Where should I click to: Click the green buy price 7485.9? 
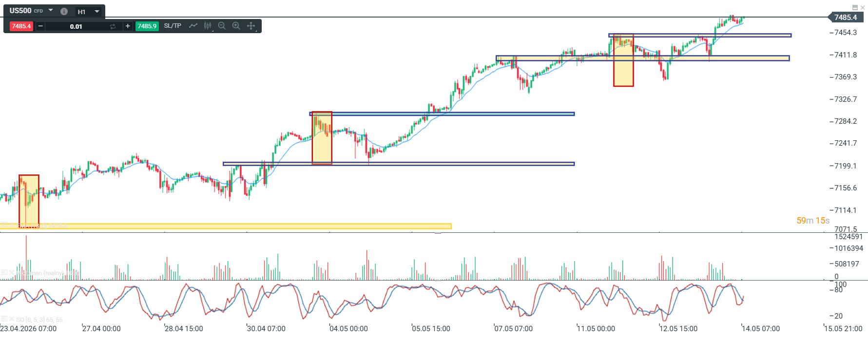147,26
